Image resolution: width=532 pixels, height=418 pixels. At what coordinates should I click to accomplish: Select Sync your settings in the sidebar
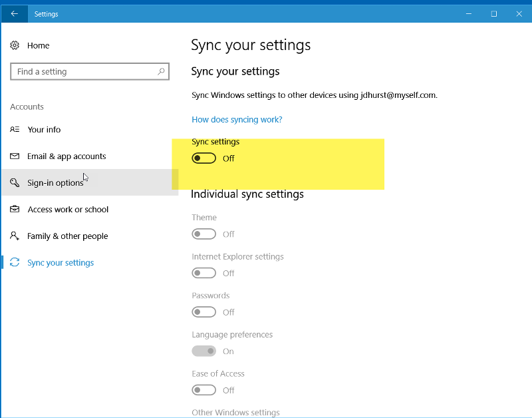point(60,263)
